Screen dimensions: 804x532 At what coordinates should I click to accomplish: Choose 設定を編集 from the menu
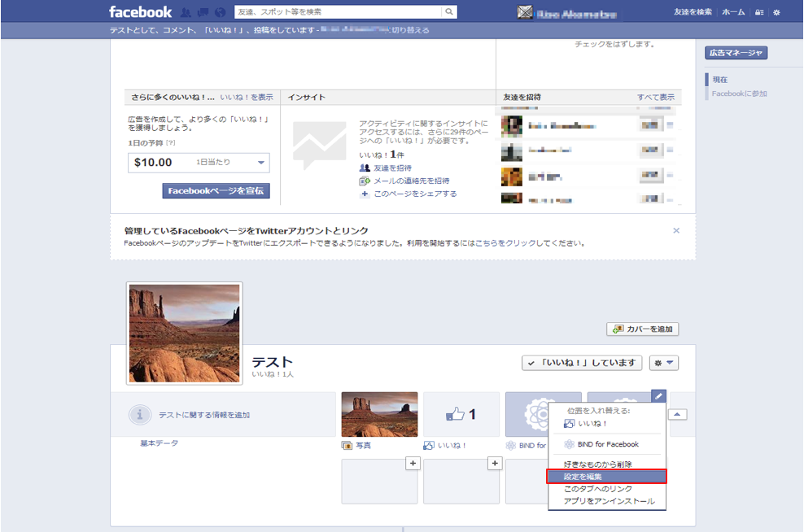607,477
